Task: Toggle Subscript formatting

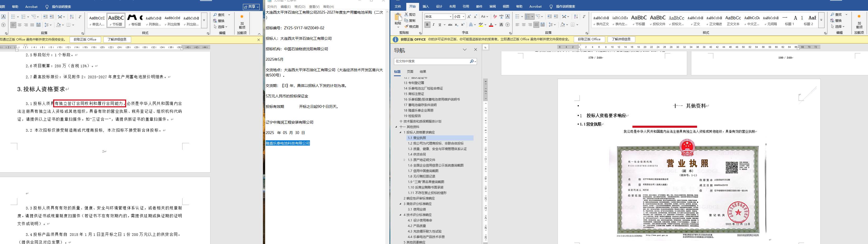Action: click(x=456, y=25)
